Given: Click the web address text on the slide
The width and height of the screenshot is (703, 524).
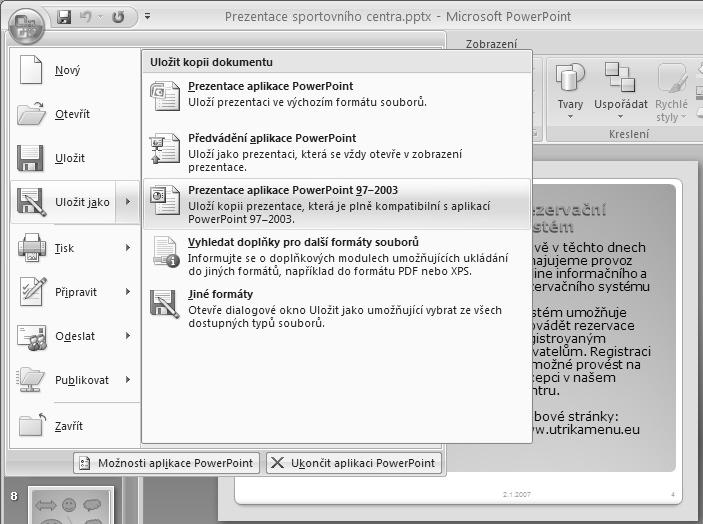Looking at the screenshot, I should coord(586,429).
